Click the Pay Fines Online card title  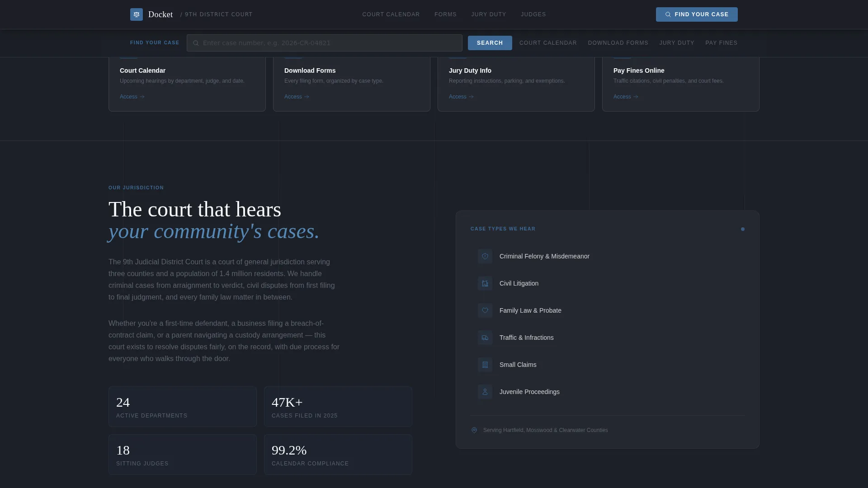639,70
